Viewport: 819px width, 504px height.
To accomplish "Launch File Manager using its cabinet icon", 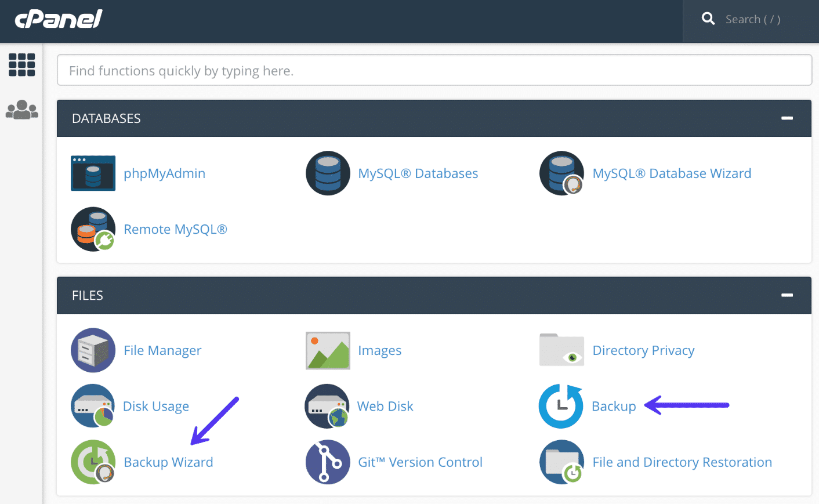I will point(93,350).
